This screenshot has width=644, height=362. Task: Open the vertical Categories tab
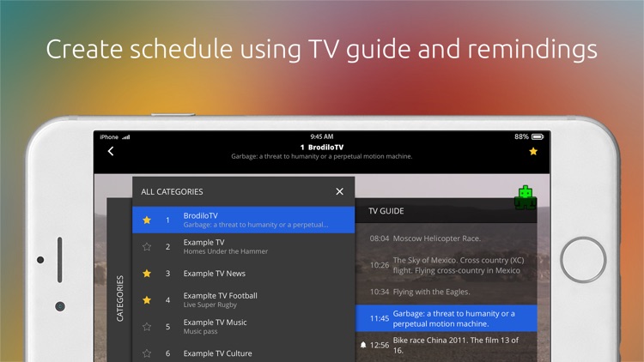tap(119, 298)
